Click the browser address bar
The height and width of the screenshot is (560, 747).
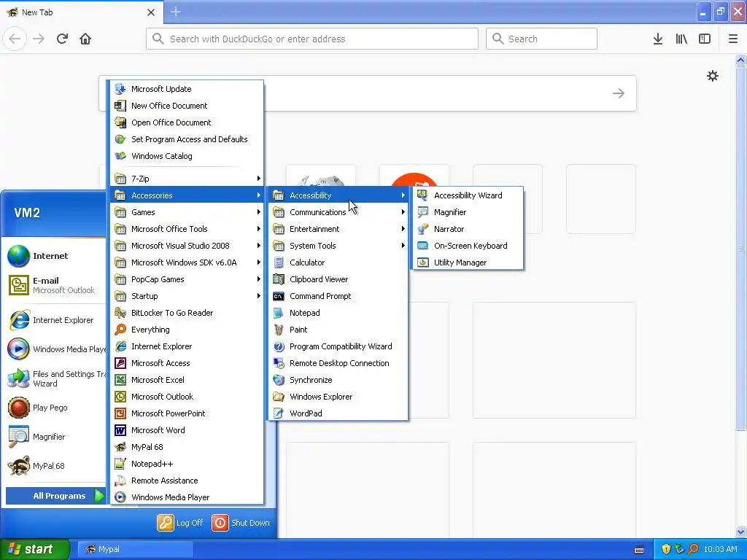(312, 39)
